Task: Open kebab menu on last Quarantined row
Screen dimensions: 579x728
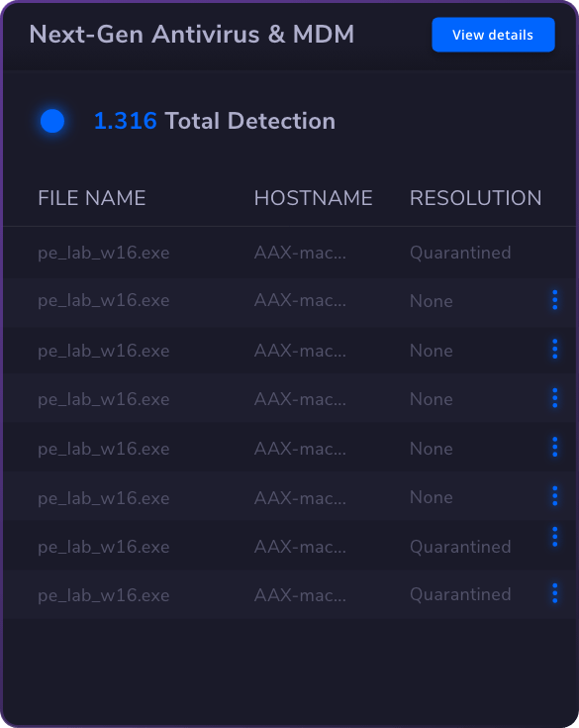Action: [x=555, y=593]
